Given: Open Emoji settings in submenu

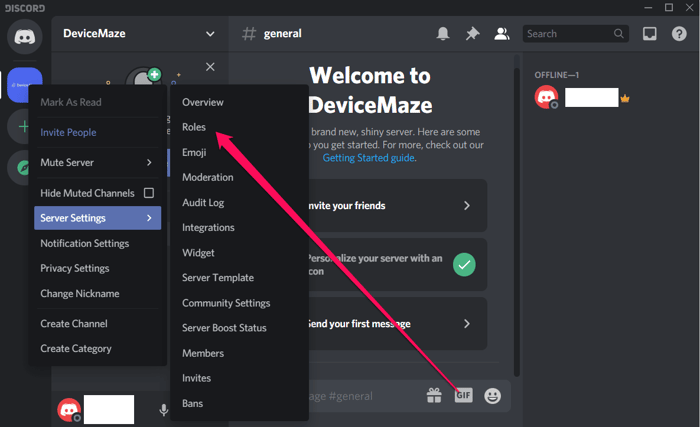Looking at the screenshot, I should pos(239,152).
